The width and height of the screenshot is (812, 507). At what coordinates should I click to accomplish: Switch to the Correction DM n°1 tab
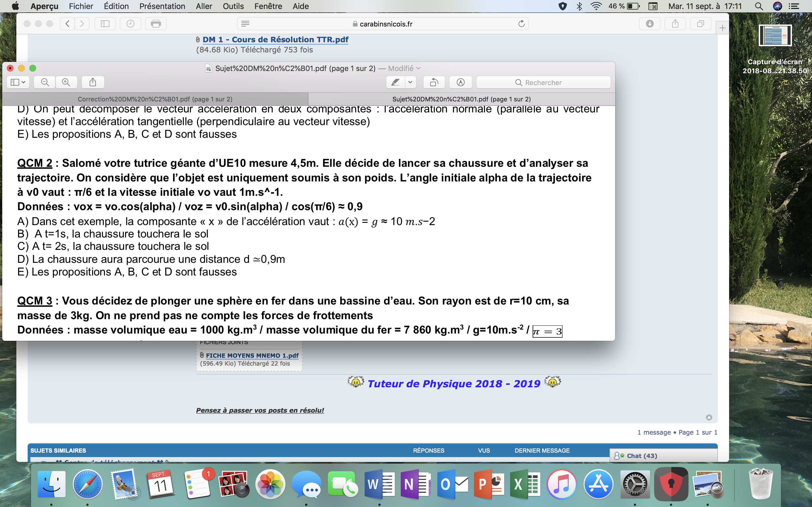point(155,99)
